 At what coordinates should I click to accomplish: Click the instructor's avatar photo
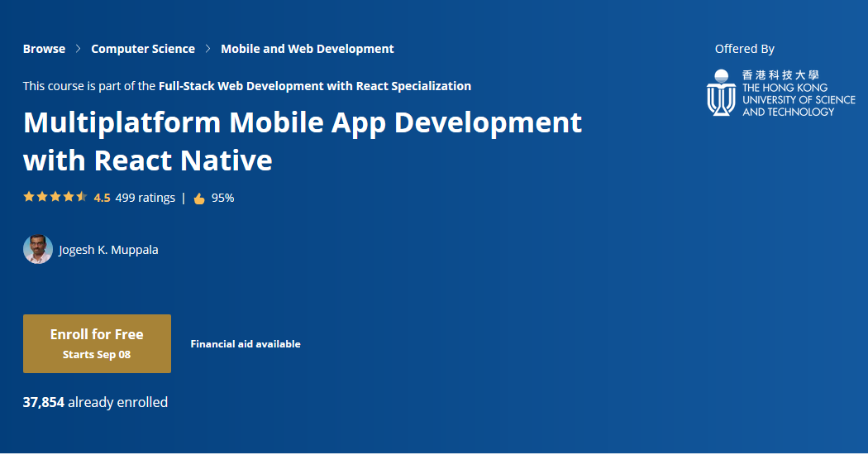tap(38, 249)
